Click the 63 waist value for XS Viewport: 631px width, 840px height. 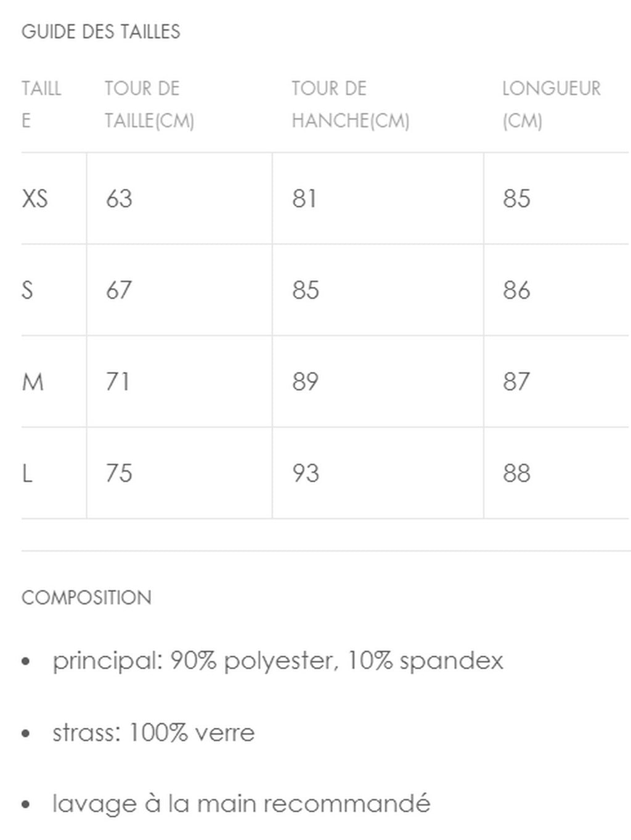pyautogui.click(x=119, y=198)
